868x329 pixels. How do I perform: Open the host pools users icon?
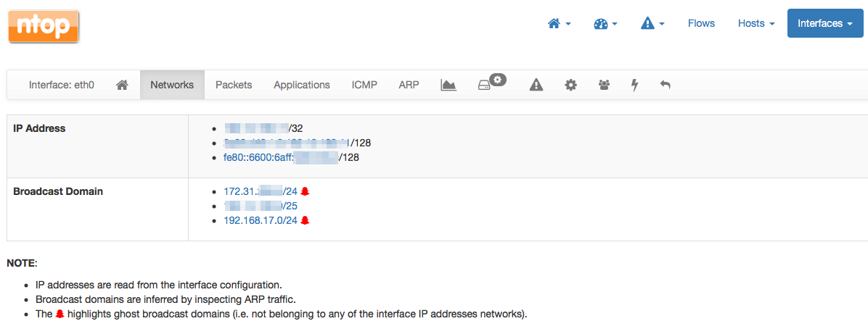pos(604,86)
